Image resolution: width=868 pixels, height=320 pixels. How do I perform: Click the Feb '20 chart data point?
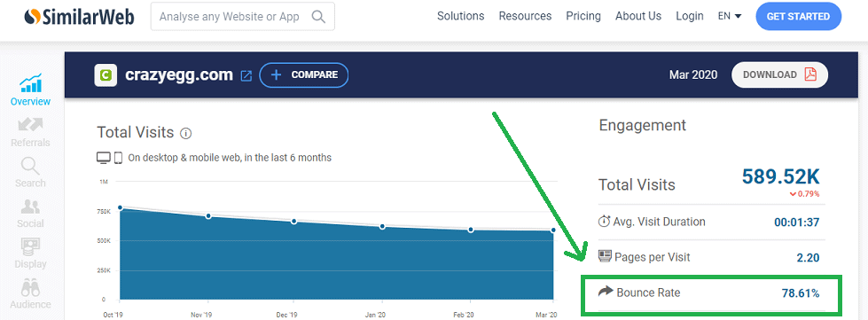[x=471, y=230]
